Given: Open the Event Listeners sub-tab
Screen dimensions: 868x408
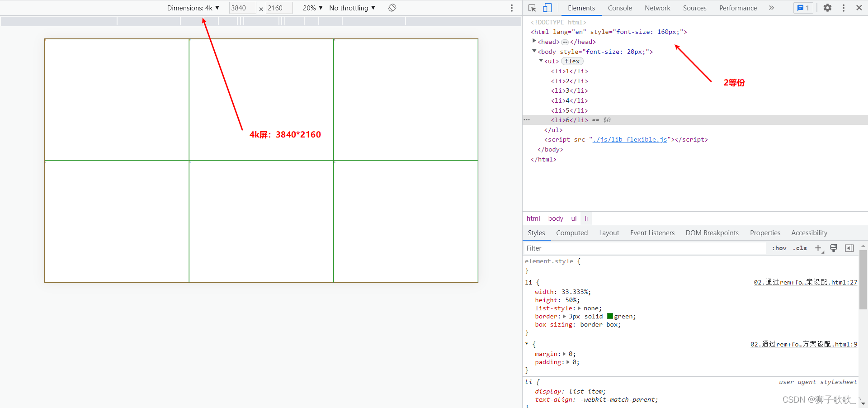Looking at the screenshot, I should pos(652,233).
